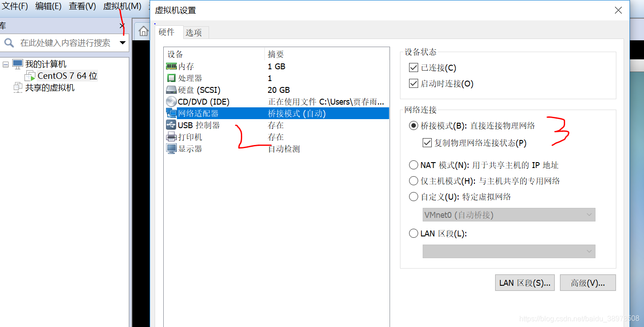The width and height of the screenshot is (644, 327).
Task: Select Host-only mode (仅主机模式) radio
Action: (x=413, y=181)
